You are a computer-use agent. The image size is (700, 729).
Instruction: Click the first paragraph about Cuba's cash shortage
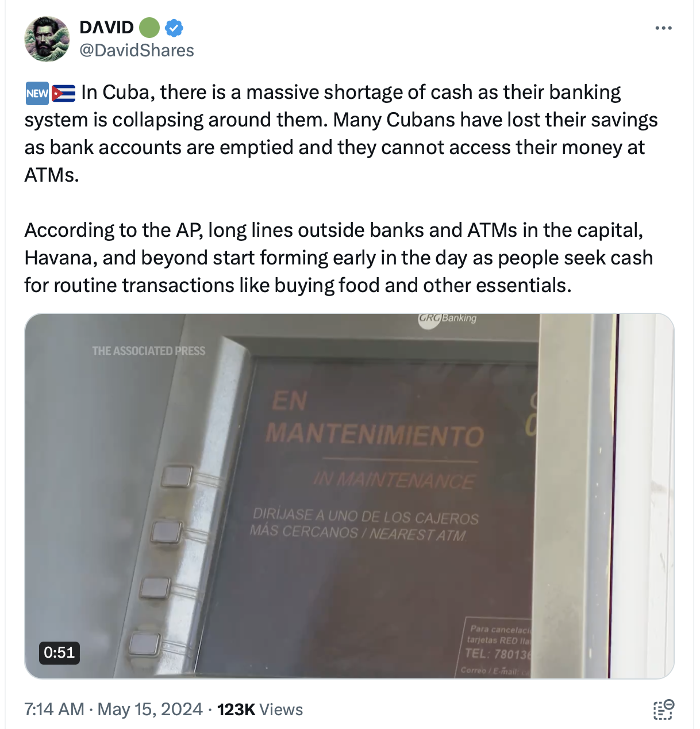[x=341, y=133]
